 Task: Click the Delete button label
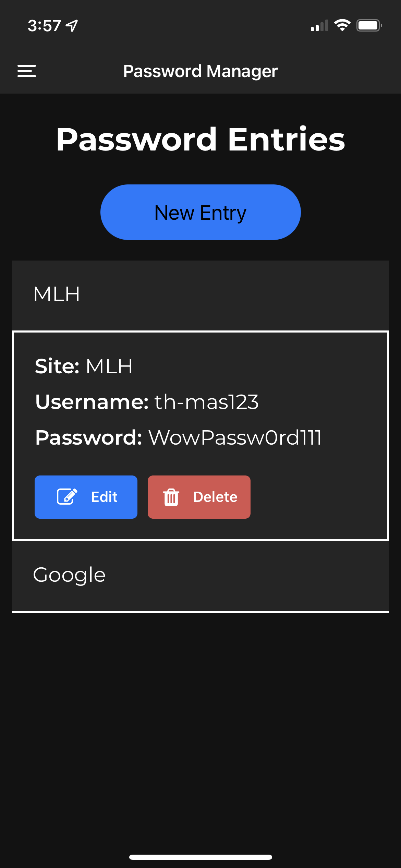click(x=215, y=497)
